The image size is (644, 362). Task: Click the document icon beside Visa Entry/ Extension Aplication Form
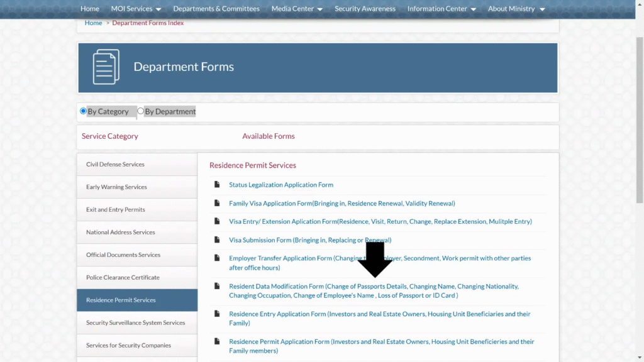coord(217,221)
